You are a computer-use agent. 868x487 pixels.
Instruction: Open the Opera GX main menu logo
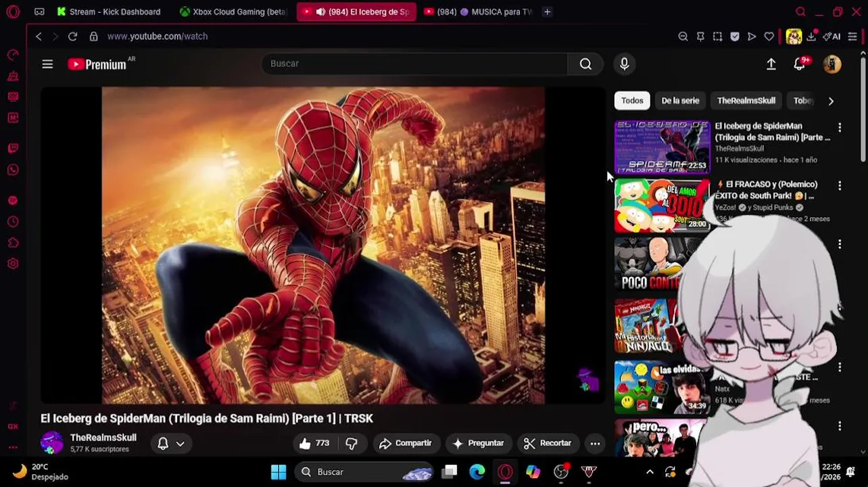pos(12,11)
